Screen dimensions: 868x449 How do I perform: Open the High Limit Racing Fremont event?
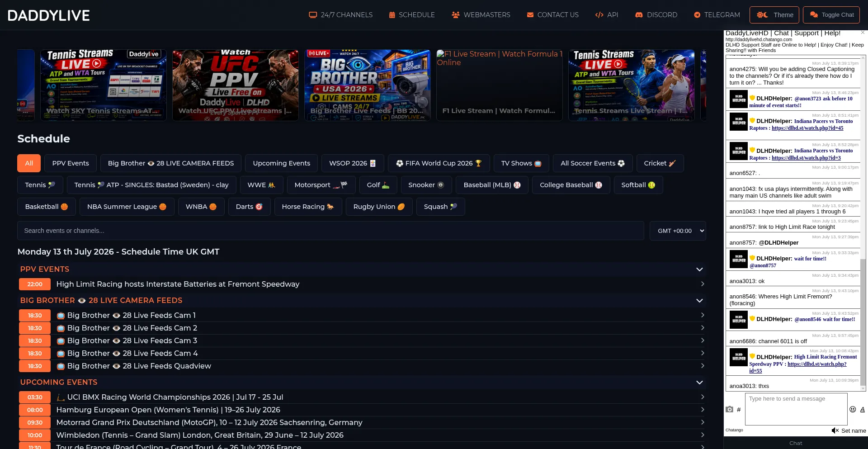362,284
